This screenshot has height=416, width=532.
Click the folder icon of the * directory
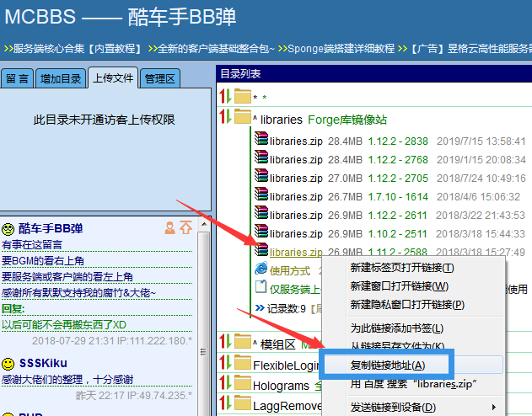tap(242, 96)
